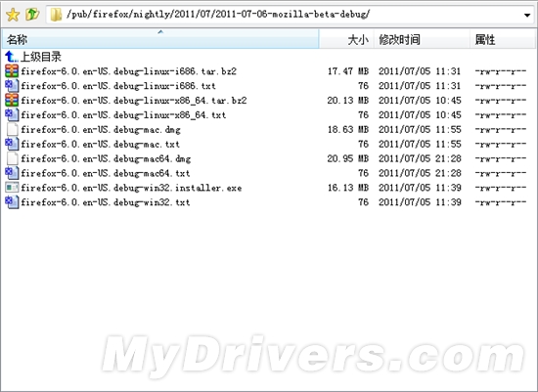This screenshot has width=538, height=392.
Task: Click the 2011/07/05 11:55 date of debug-mac.dmg
Action: pyautogui.click(x=420, y=130)
